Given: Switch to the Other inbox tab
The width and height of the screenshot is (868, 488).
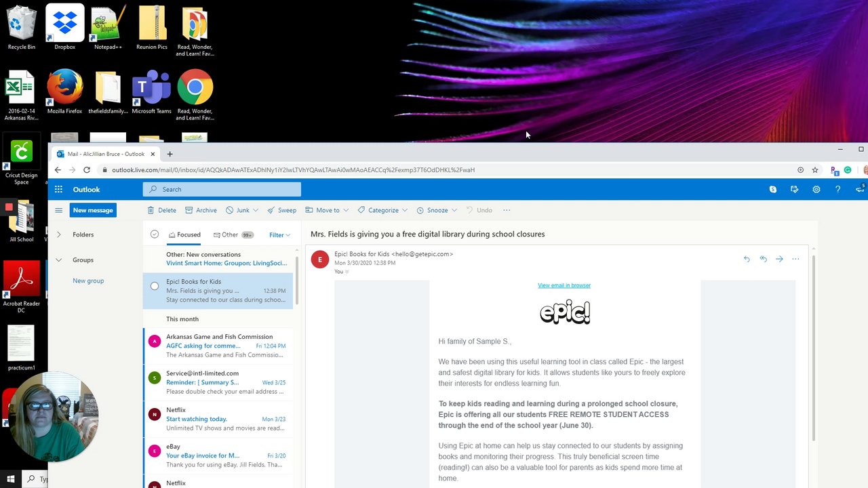Looking at the screenshot, I should tap(233, 235).
